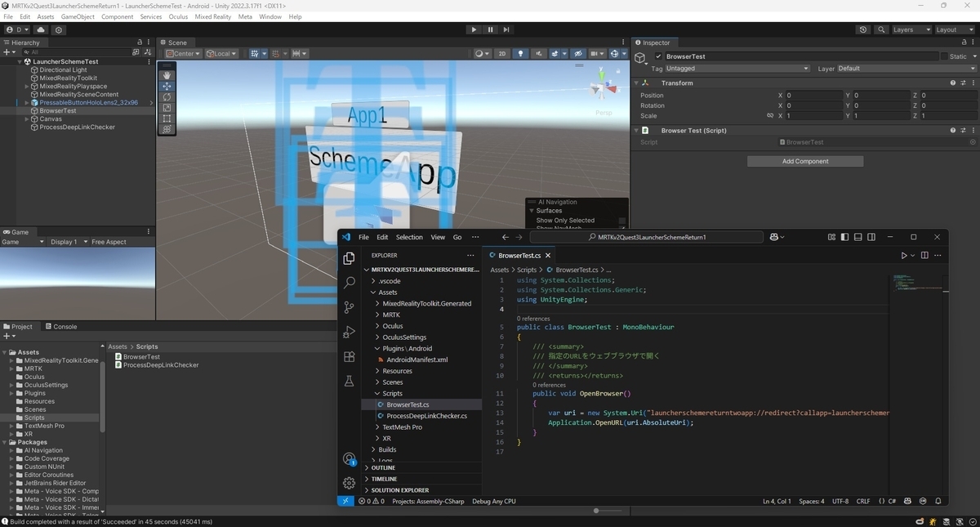Open the Layers dropdown
Screen dimensions: 980x527
(x=911, y=29)
